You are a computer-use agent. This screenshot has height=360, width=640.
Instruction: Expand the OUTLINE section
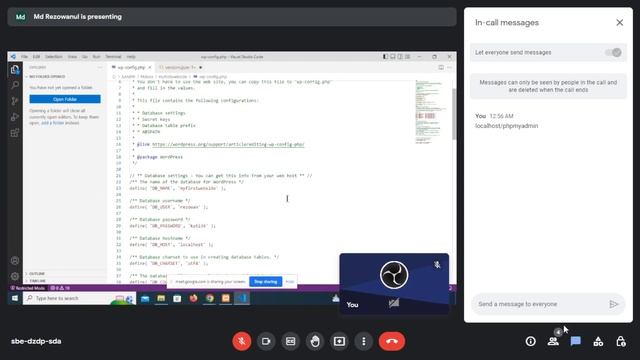(37, 273)
